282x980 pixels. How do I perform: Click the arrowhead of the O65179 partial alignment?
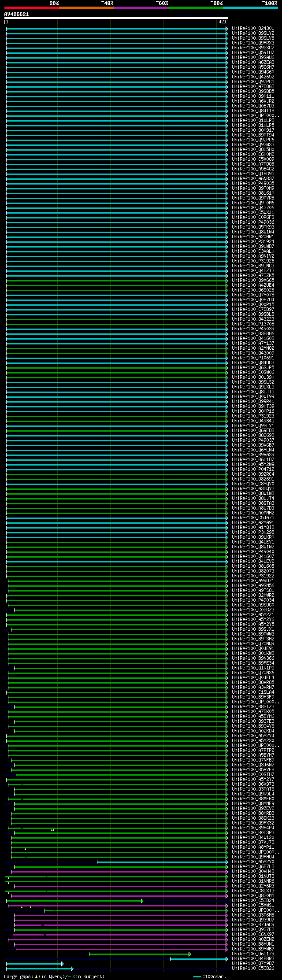[190, 954]
